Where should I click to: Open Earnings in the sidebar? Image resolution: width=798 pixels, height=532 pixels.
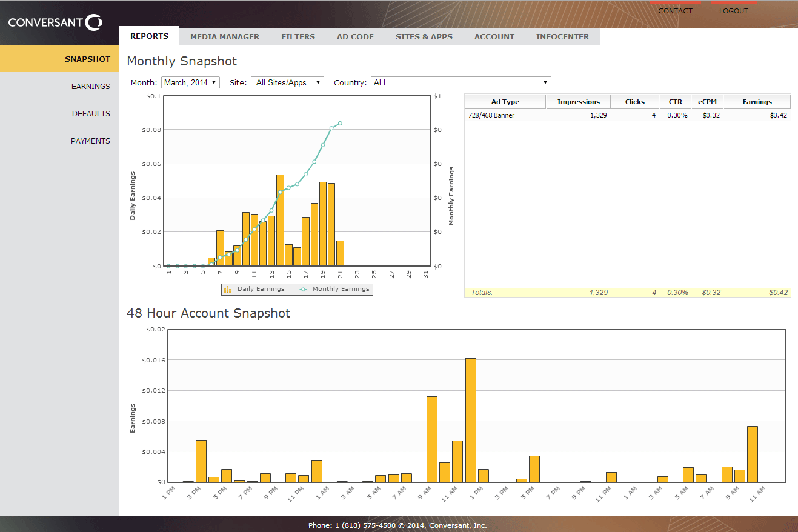point(90,87)
